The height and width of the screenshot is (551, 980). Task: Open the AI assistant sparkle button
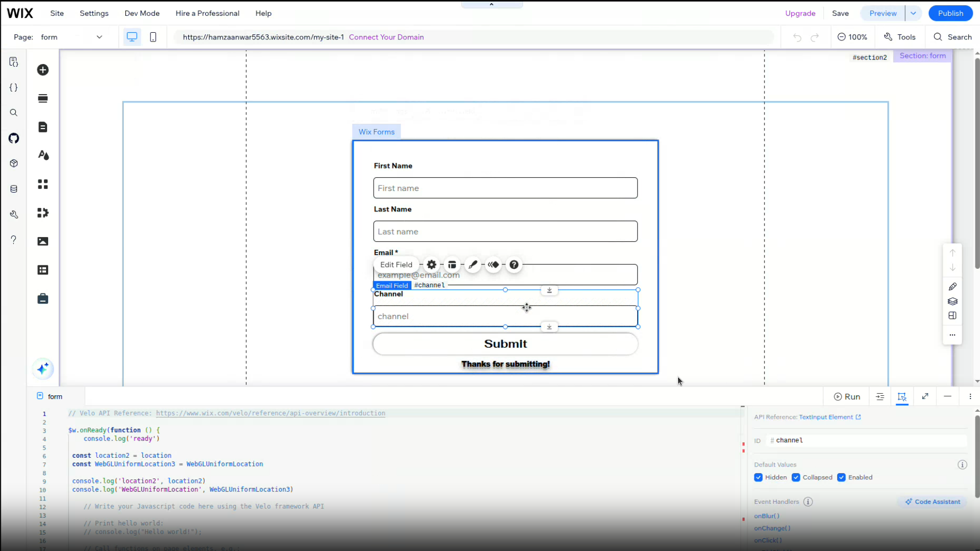pyautogui.click(x=43, y=369)
